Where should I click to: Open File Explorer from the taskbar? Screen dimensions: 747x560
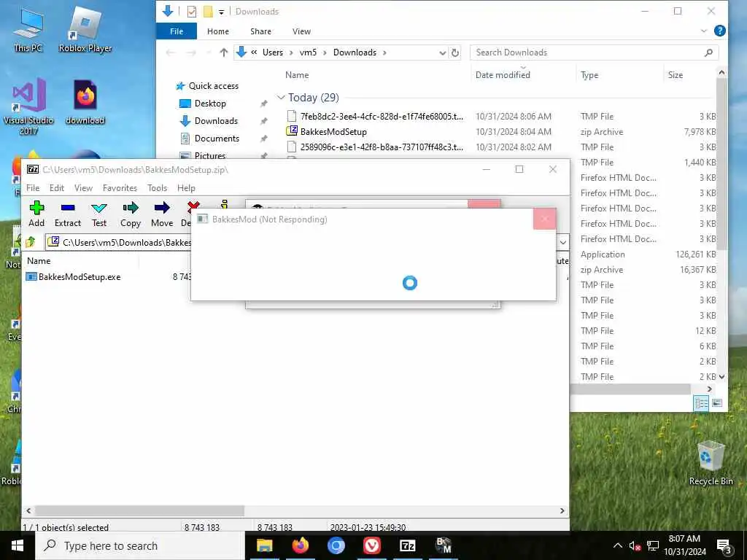(x=264, y=545)
